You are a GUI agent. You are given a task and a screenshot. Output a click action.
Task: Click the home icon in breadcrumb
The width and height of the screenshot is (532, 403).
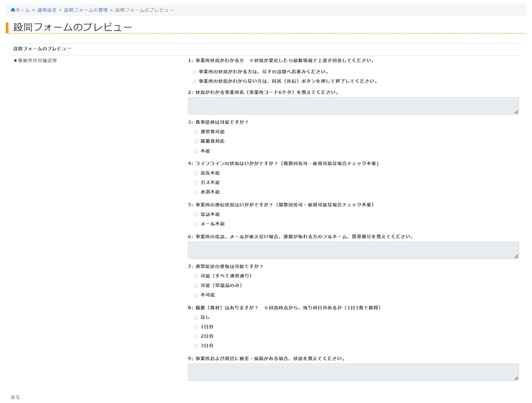click(x=13, y=10)
